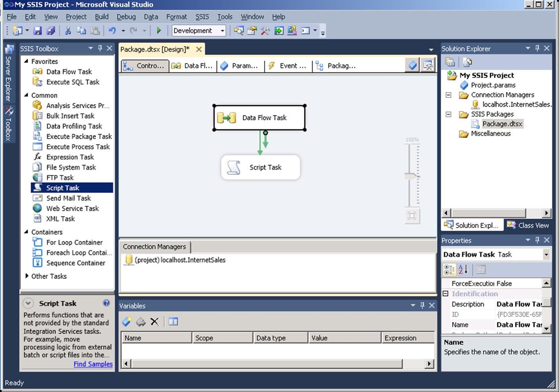Click the Cut scissors icon
The width and height of the screenshot is (559, 392).
coord(68,31)
